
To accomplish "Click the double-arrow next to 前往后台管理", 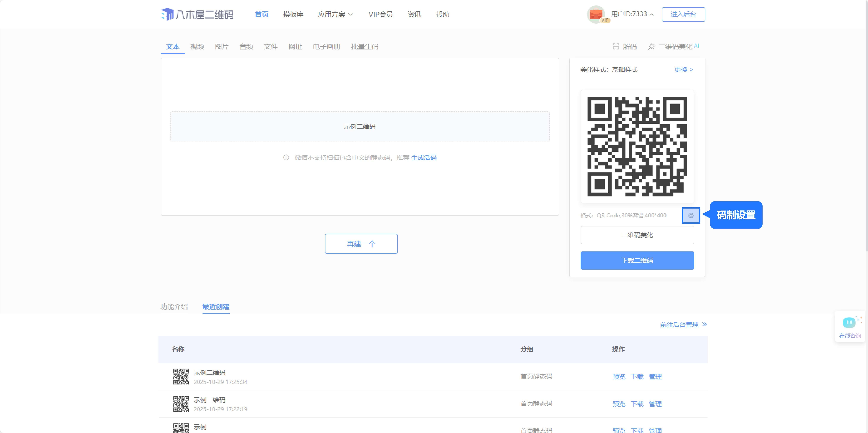I will click(705, 324).
